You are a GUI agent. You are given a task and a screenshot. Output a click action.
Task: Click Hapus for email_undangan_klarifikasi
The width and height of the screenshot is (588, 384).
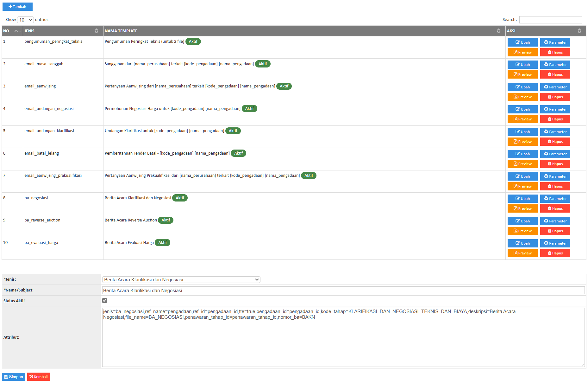click(x=555, y=142)
